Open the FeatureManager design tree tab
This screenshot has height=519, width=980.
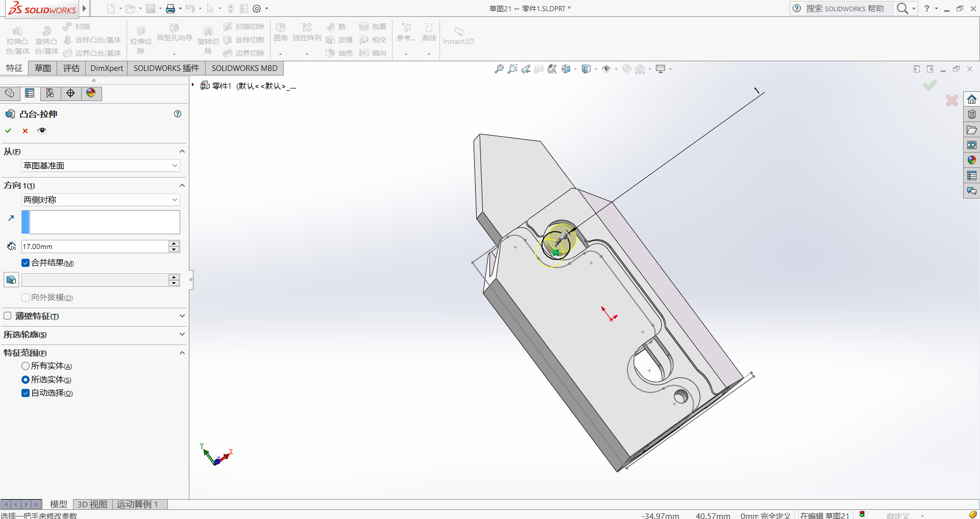(10, 93)
